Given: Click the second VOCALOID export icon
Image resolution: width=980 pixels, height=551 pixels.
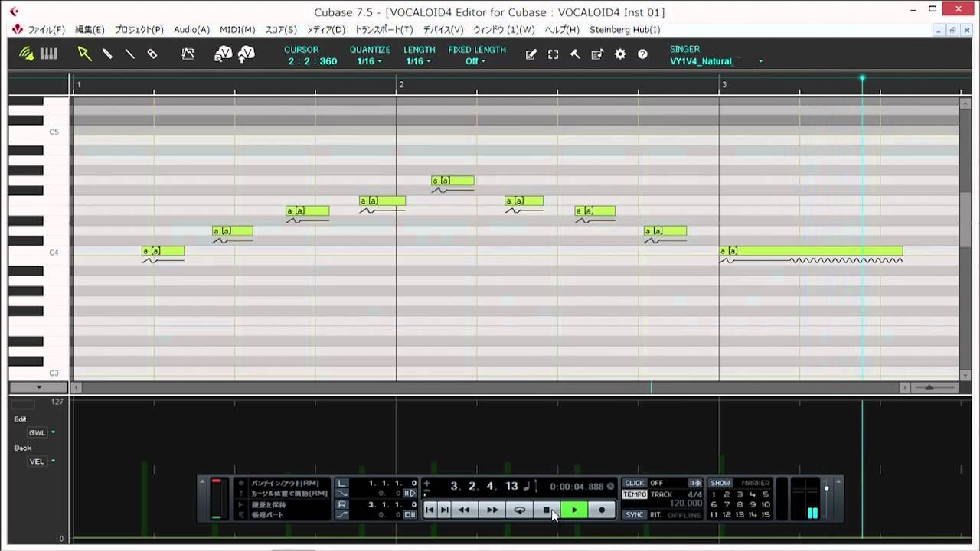Looking at the screenshot, I should [246, 54].
